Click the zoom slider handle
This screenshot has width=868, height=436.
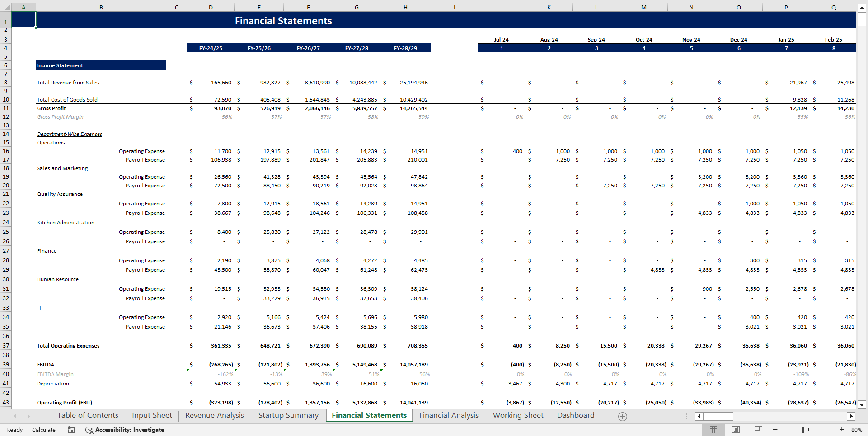coord(804,430)
